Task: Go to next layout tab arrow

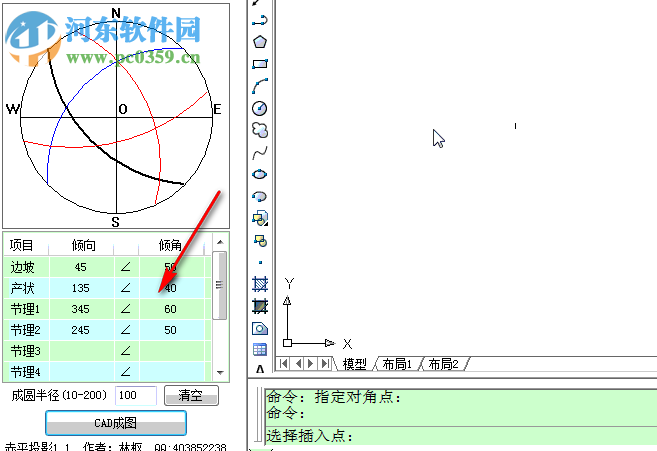Action: point(310,363)
